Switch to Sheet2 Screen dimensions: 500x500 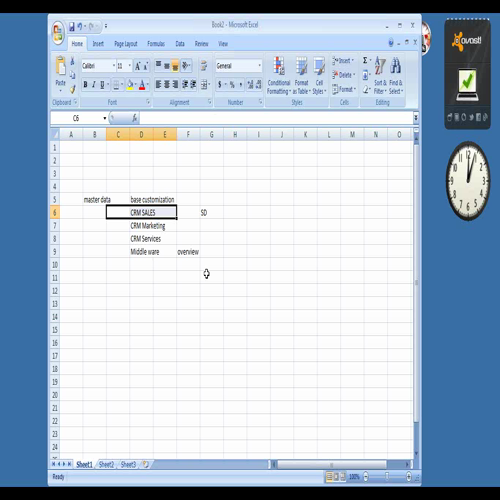coord(106,464)
